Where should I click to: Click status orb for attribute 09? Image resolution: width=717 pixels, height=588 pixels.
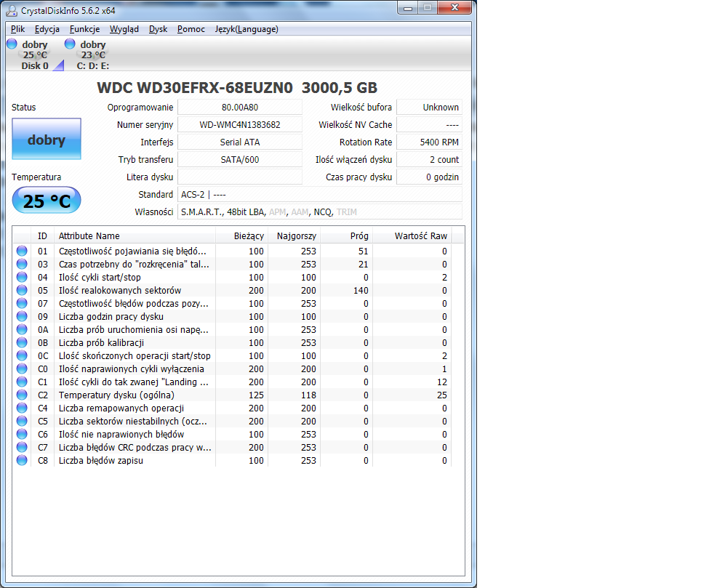pyautogui.click(x=22, y=316)
